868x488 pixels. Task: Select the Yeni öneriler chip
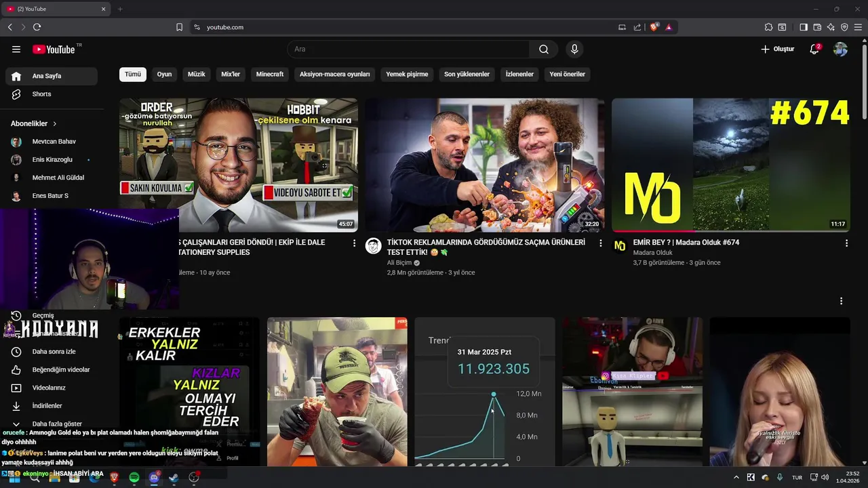(568, 74)
